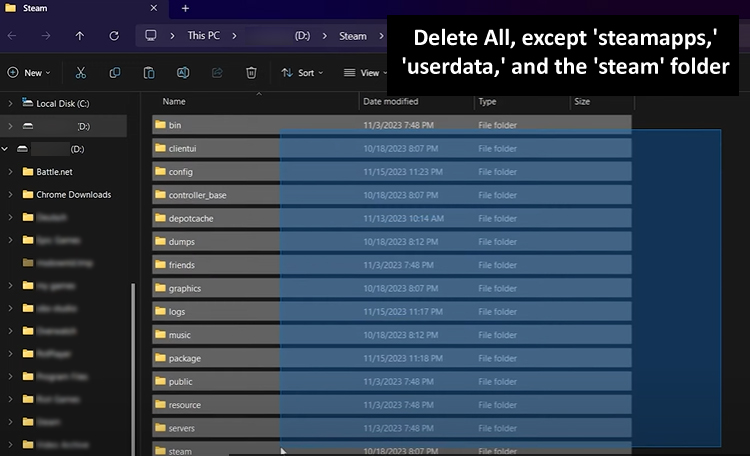Click the bin folder icon

(x=160, y=125)
